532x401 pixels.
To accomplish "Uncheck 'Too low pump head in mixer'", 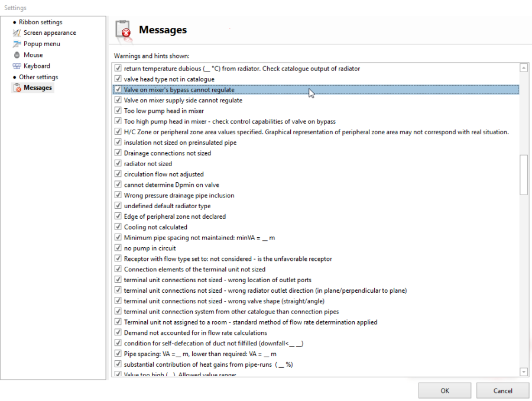I will 118,111.
